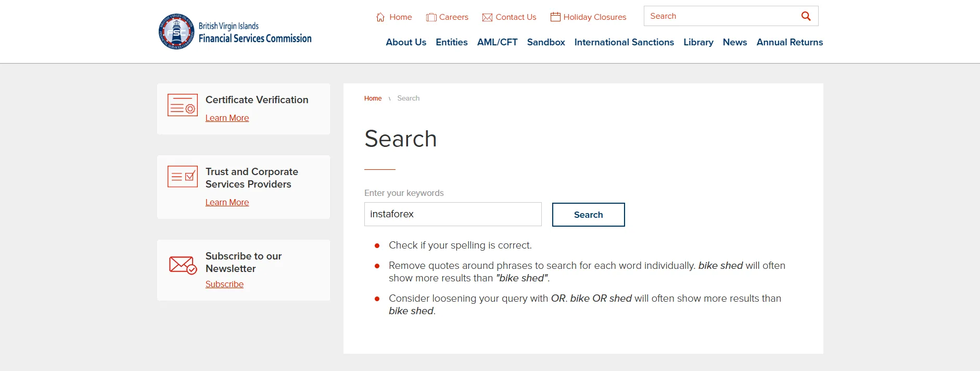Screen dimensions: 980x371
Task: Click the Trust and Corporate Services checklist icon
Action: tap(183, 177)
